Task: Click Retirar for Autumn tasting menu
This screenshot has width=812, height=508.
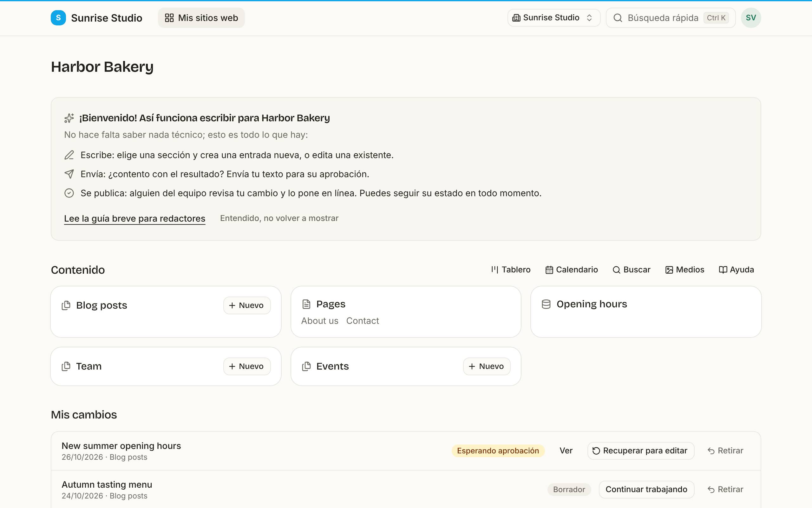Action: click(x=725, y=490)
